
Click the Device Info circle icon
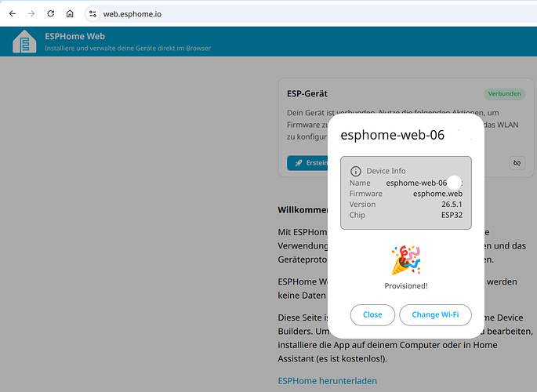click(355, 171)
